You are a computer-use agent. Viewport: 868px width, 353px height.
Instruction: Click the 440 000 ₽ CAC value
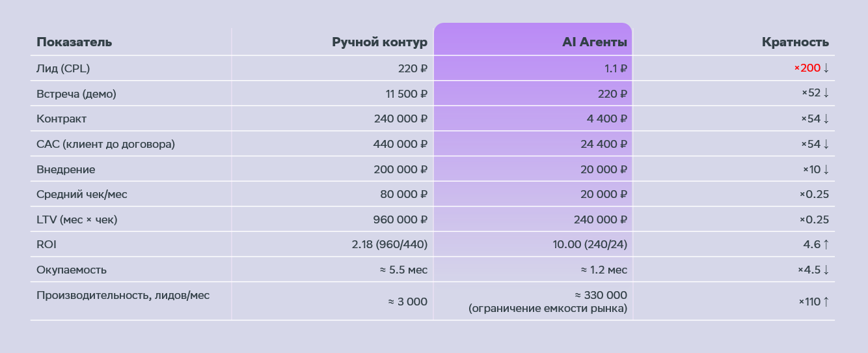point(401,144)
